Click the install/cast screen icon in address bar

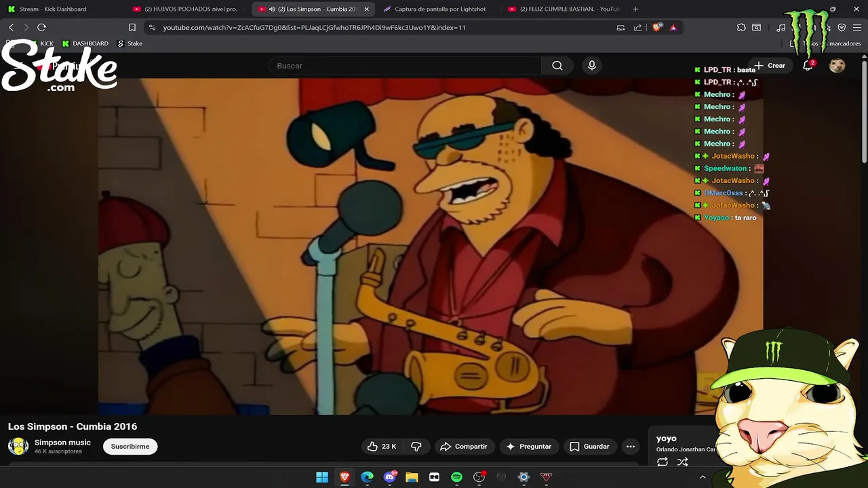click(620, 27)
